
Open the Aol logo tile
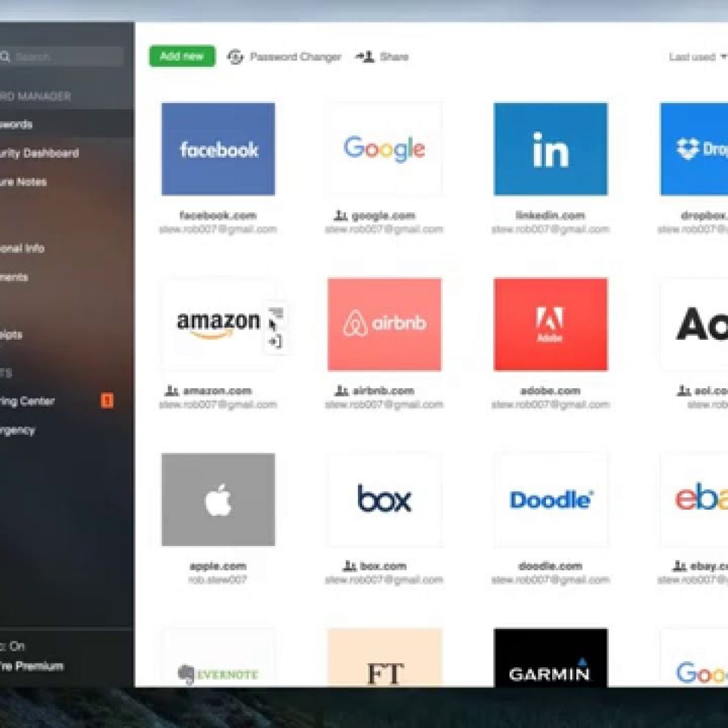pyautogui.click(x=694, y=325)
